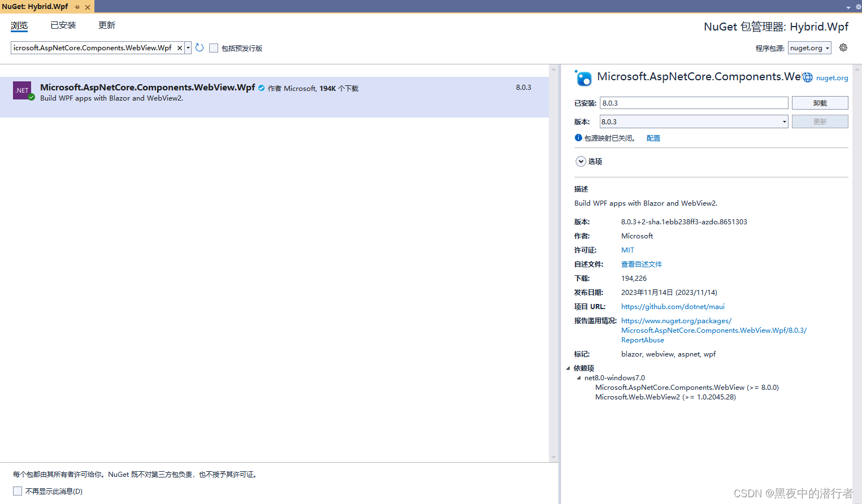Click the NuGet package icon in details pane
Screen dimensions: 862x504
click(x=583, y=78)
